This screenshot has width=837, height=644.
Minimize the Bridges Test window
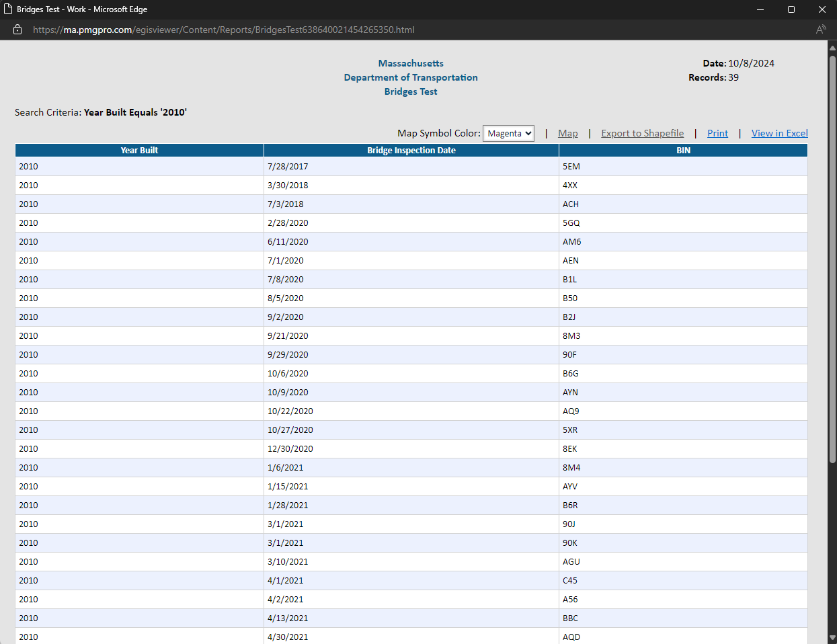point(760,9)
